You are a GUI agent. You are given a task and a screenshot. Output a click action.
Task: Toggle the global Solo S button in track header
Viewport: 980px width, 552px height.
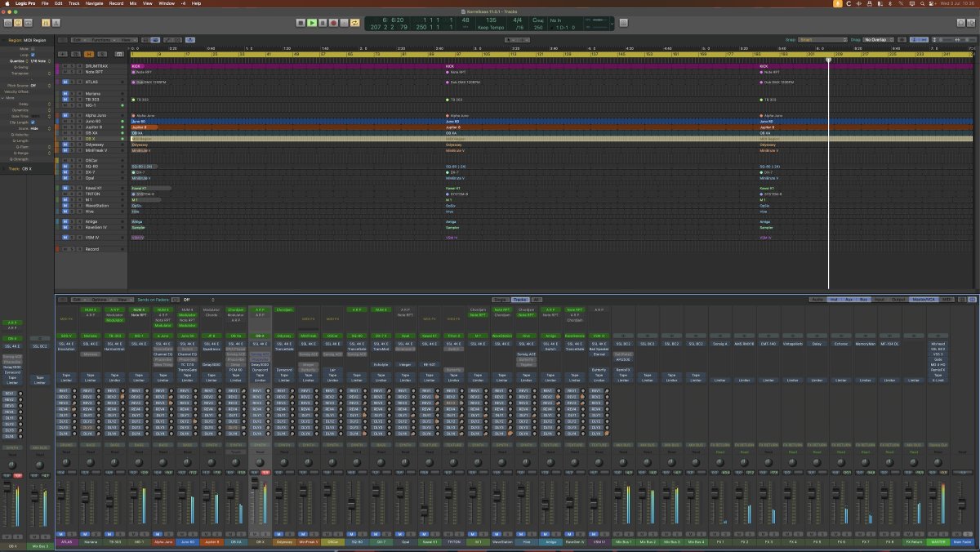point(102,54)
